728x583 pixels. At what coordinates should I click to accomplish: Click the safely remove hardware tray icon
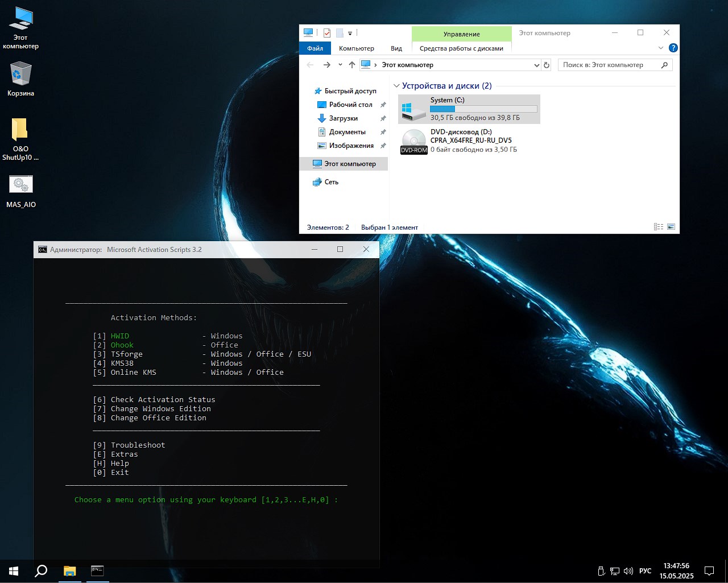tap(601, 571)
